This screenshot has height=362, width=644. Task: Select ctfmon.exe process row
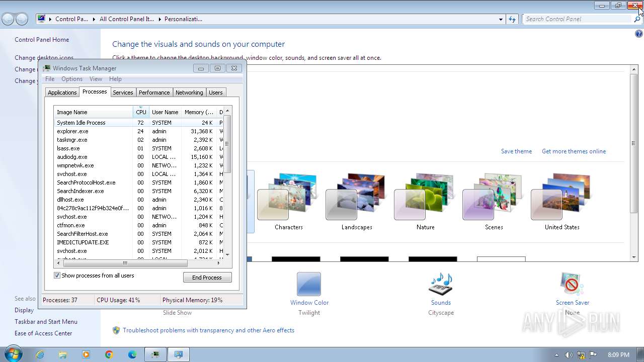pyautogui.click(x=138, y=225)
